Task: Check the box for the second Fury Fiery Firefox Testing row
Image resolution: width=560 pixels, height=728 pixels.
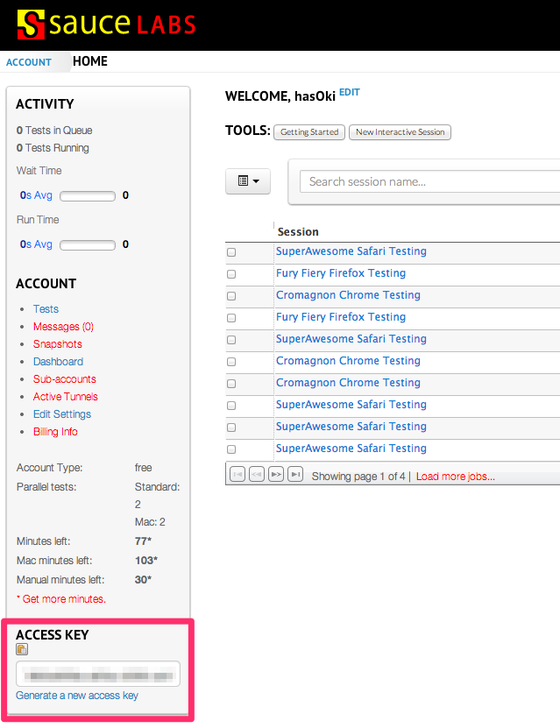Action: (231, 318)
